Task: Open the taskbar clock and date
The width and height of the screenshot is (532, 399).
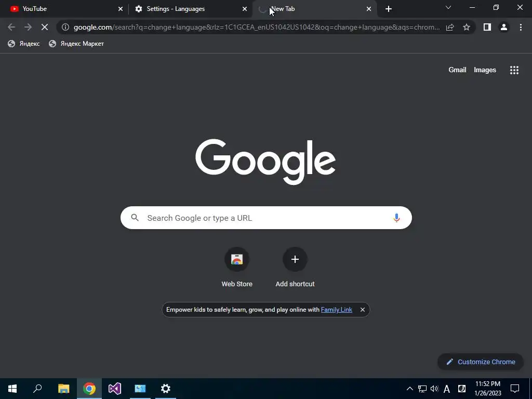Action: click(x=487, y=389)
